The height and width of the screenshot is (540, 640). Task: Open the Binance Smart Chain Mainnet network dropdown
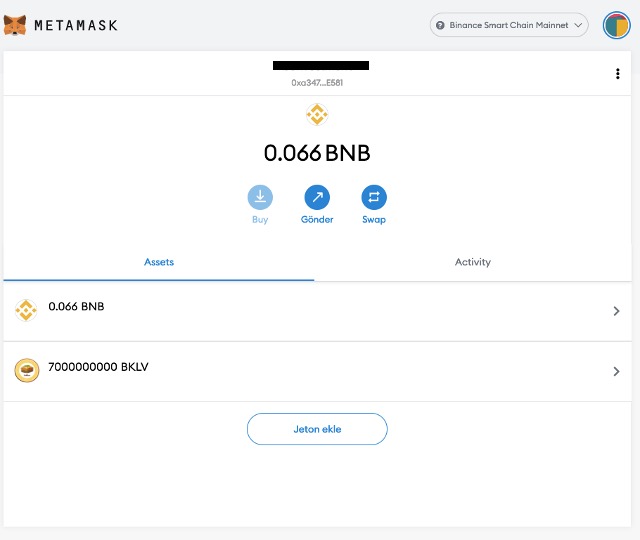pyautogui.click(x=509, y=25)
